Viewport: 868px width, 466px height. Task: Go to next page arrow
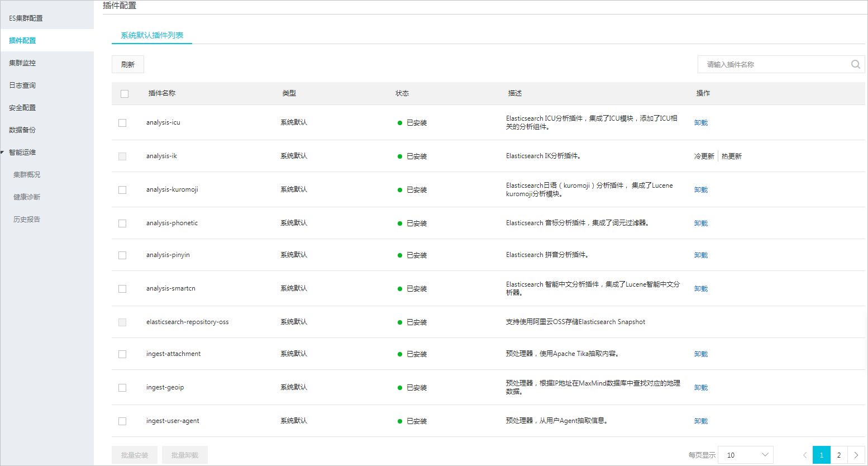click(856, 455)
